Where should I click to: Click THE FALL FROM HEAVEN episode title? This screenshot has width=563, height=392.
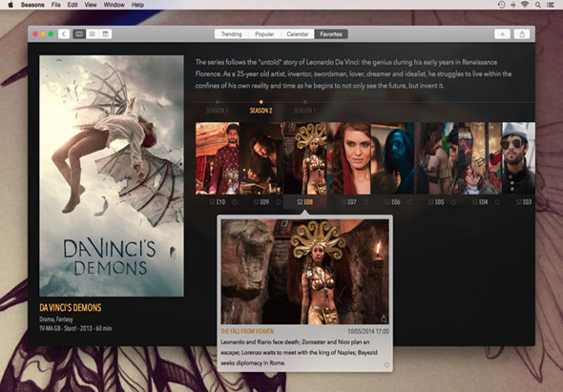click(247, 331)
